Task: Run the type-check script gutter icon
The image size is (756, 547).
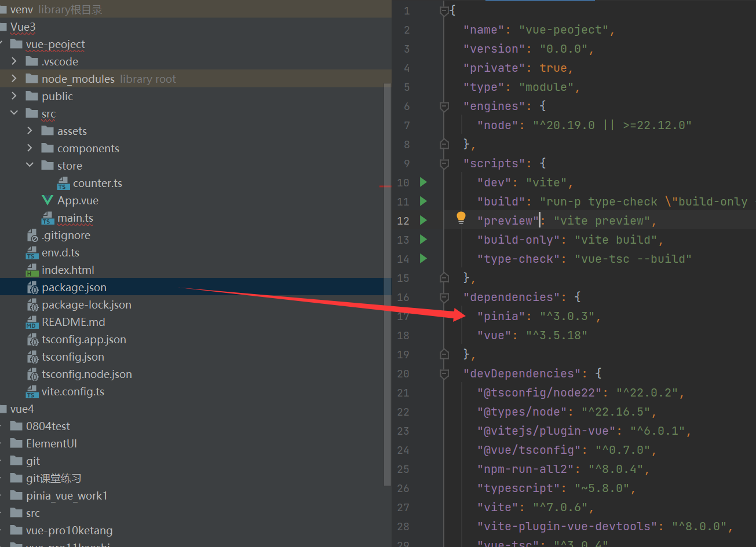Action: (x=423, y=259)
